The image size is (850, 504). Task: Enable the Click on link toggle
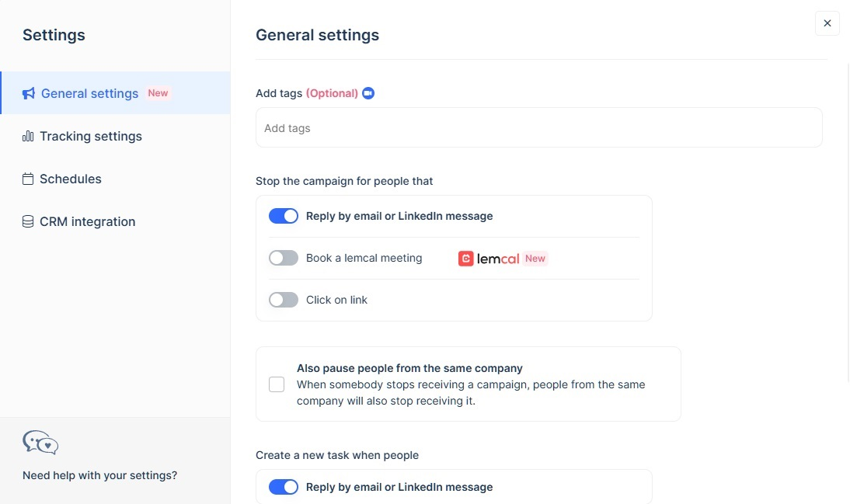(x=283, y=299)
